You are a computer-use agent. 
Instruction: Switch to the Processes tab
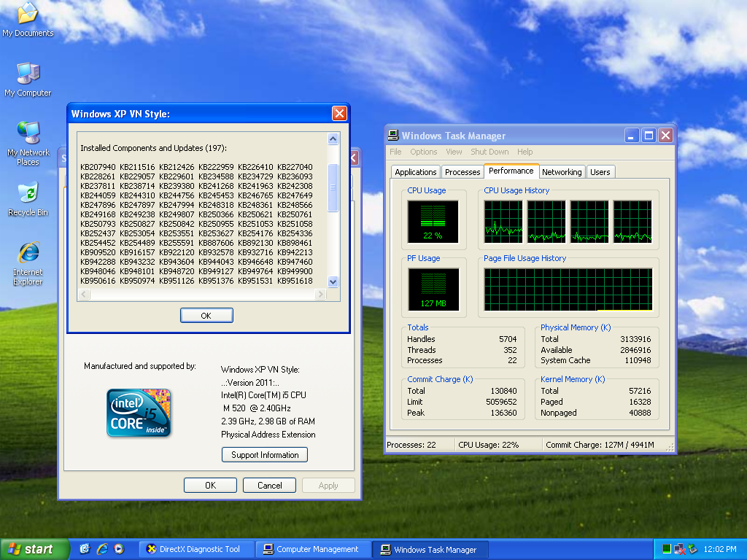462,172
